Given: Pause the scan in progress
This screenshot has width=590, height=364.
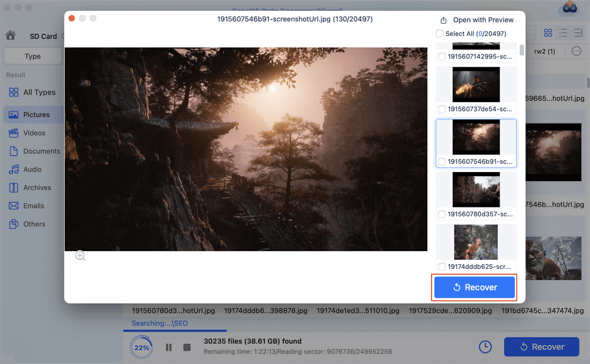Looking at the screenshot, I should click(168, 347).
